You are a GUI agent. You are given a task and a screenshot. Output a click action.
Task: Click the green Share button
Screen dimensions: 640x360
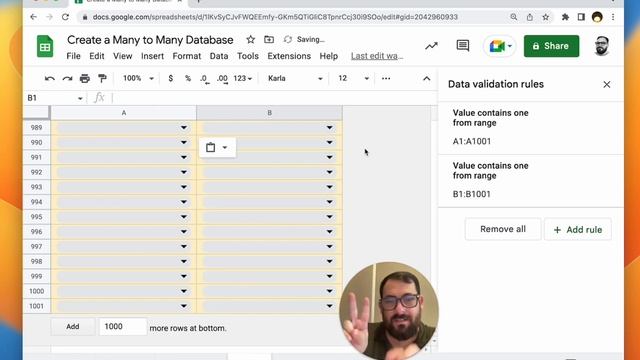click(551, 46)
